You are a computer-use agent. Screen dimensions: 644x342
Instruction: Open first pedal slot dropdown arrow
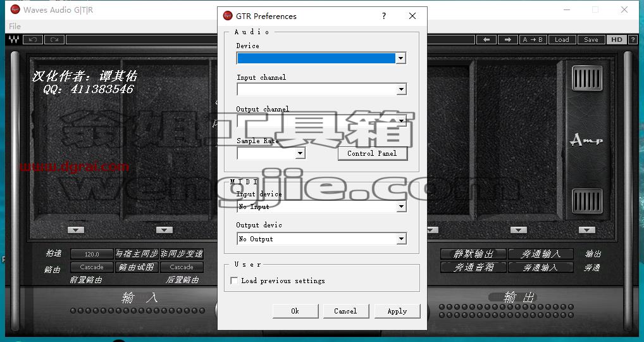75,230
